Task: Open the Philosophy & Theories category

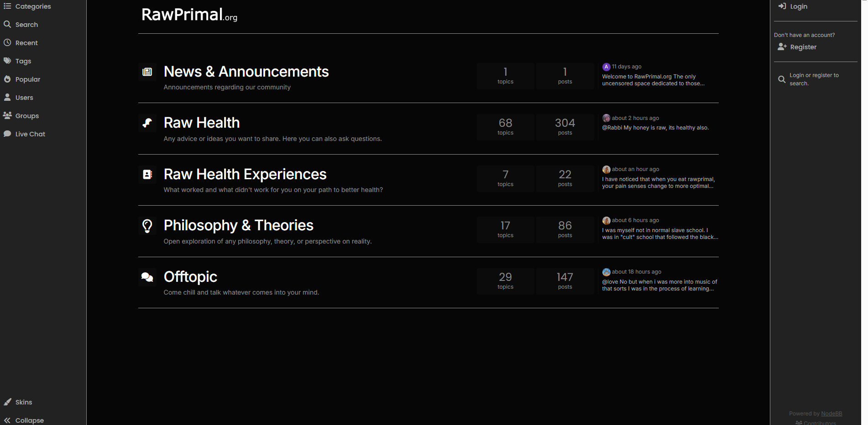Action: [x=238, y=225]
